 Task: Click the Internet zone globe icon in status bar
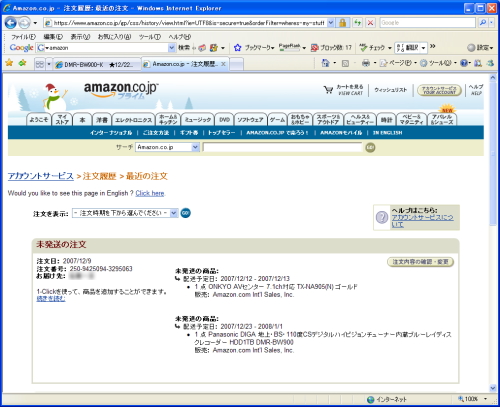370,399
